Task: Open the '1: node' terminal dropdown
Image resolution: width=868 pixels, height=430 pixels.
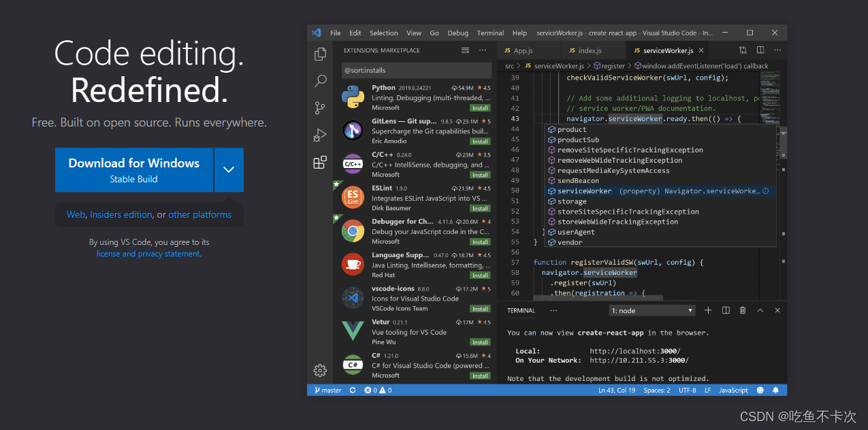Action: click(652, 310)
